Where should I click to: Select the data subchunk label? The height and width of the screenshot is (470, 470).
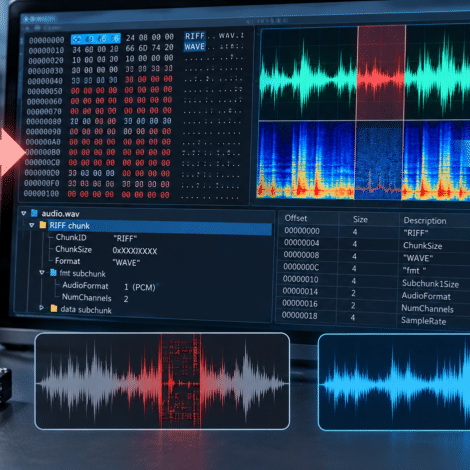(86, 310)
